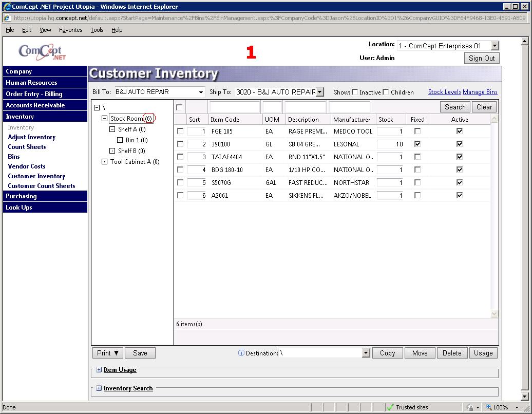Click the Sign Out button
Screen dimensions: 532x414
tap(482, 58)
